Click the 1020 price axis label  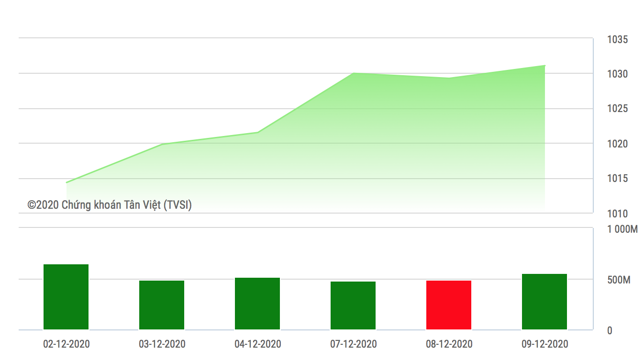[617, 144]
